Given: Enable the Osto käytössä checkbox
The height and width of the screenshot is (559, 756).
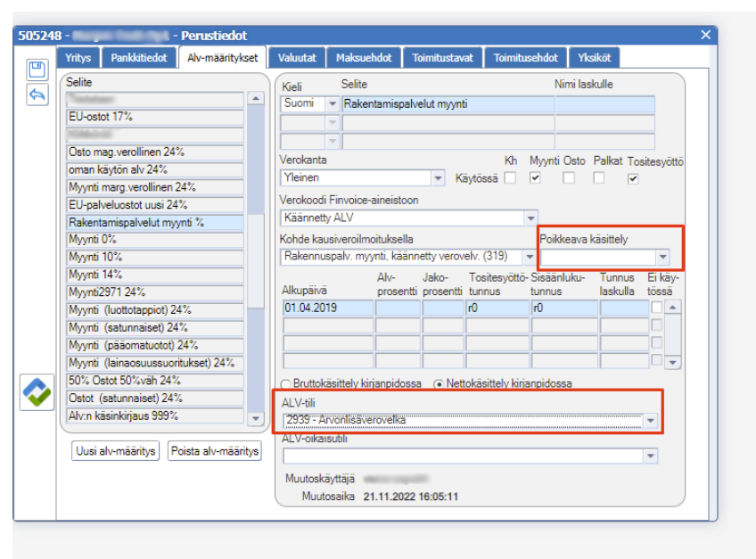Looking at the screenshot, I should click(x=569, y=178).
